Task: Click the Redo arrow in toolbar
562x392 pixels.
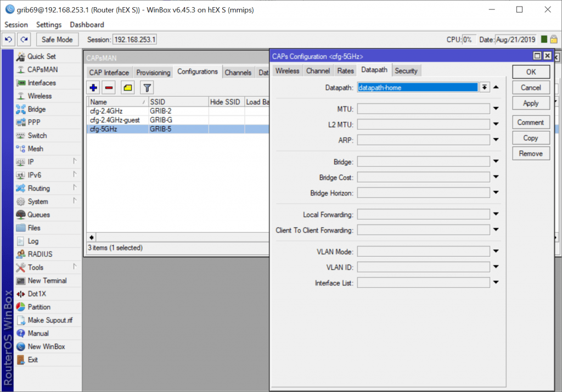Action: click(24, 40)
